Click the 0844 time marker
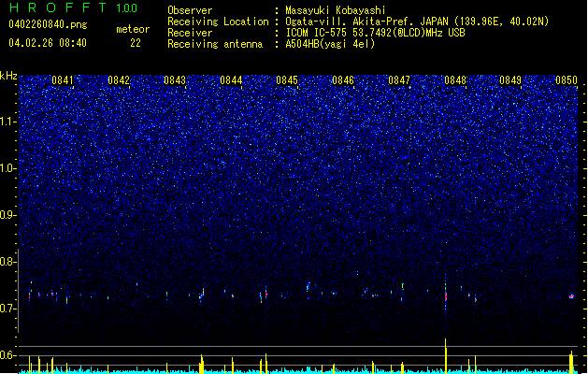This screenshot has height=374, width=588. 231,80
